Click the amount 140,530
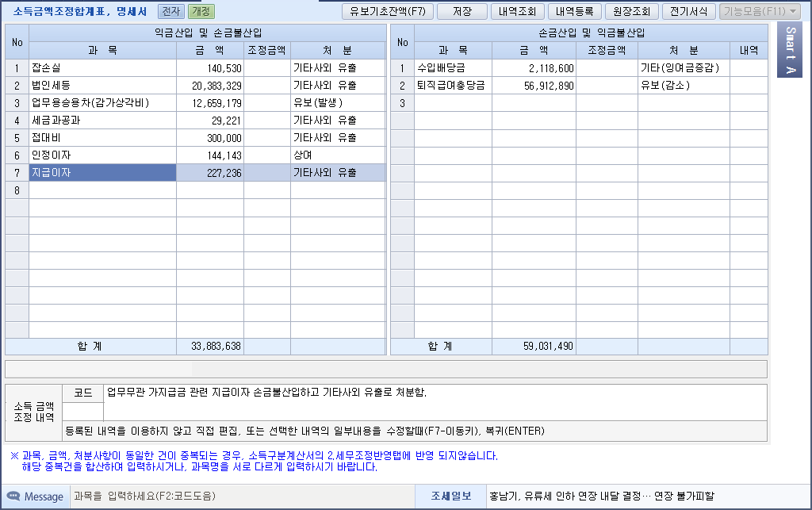The height and width of the screenshot is (510, 812). 224,68
